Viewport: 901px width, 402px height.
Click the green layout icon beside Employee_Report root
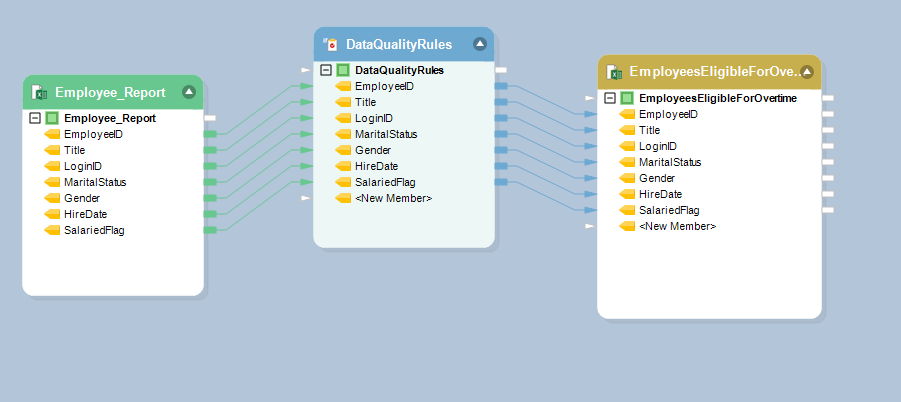coord(52,118)
